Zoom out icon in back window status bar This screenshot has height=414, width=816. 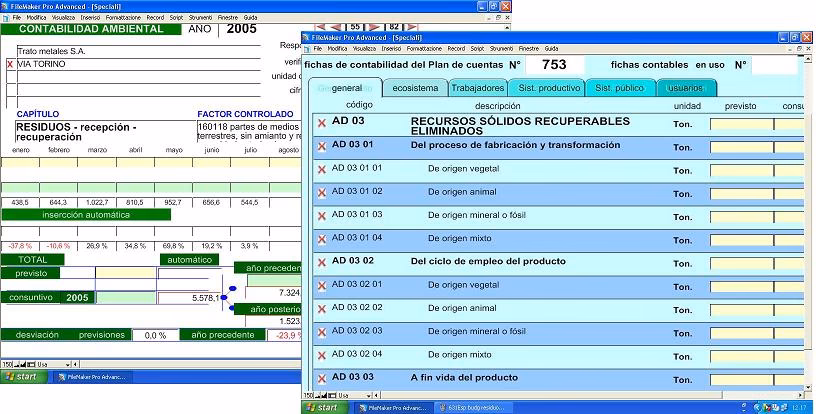click(16, 365)
